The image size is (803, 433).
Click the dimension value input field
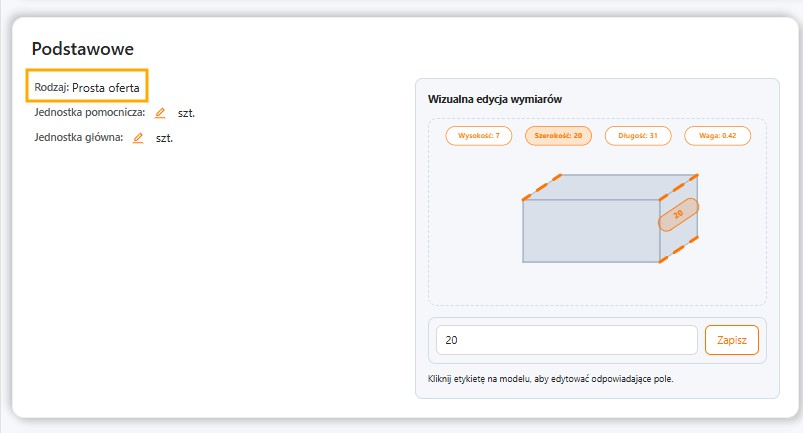tap(566, 340)
